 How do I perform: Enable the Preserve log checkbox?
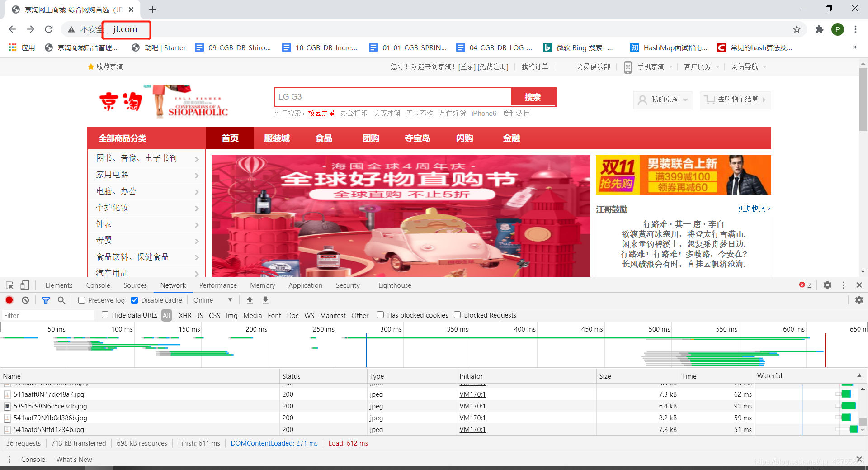click(x=81, y=300)
